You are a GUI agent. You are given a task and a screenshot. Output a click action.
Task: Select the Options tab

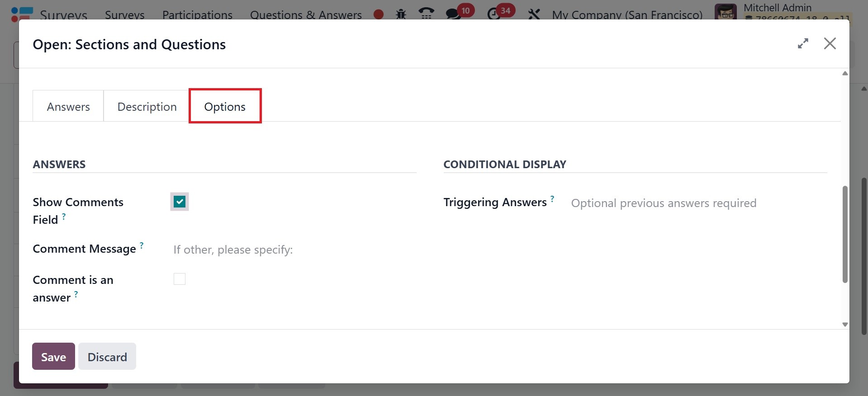click(225, 107)
